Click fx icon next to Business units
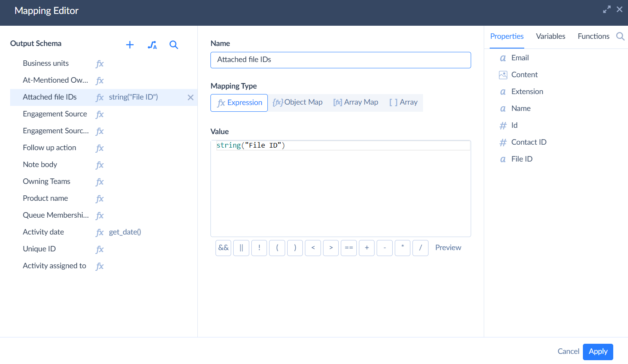 (x=100, y=64)
